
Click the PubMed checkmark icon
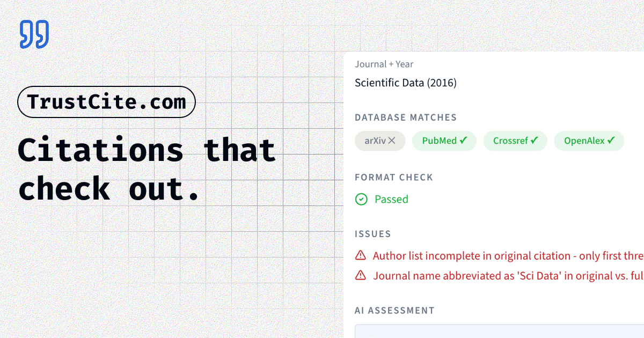click(x=464, y=141)
